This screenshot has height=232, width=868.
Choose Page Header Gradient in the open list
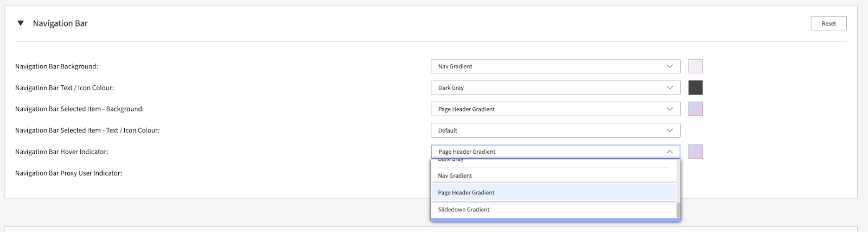pos(467,192)
